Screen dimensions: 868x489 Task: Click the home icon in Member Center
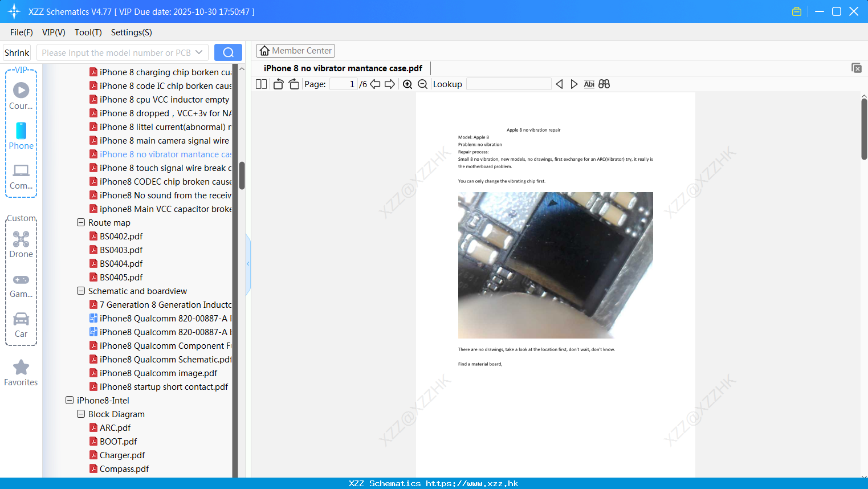click(264, 51)
